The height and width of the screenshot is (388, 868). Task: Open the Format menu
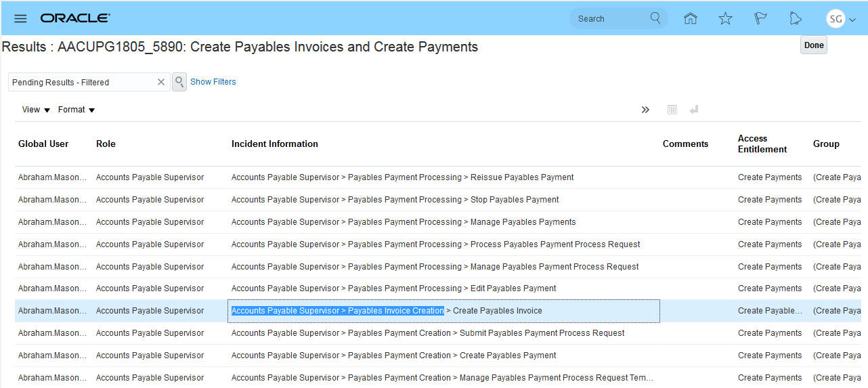76,110
